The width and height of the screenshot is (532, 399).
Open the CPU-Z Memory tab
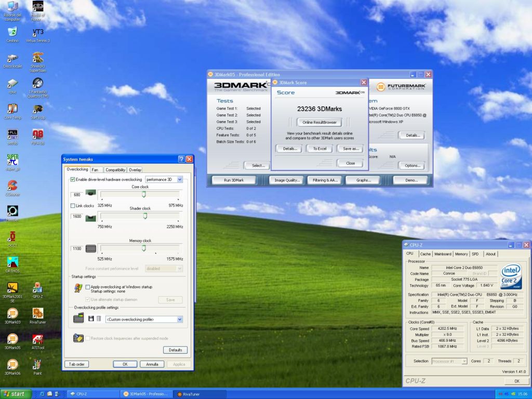pyautogui.click(x=461, y=254)
